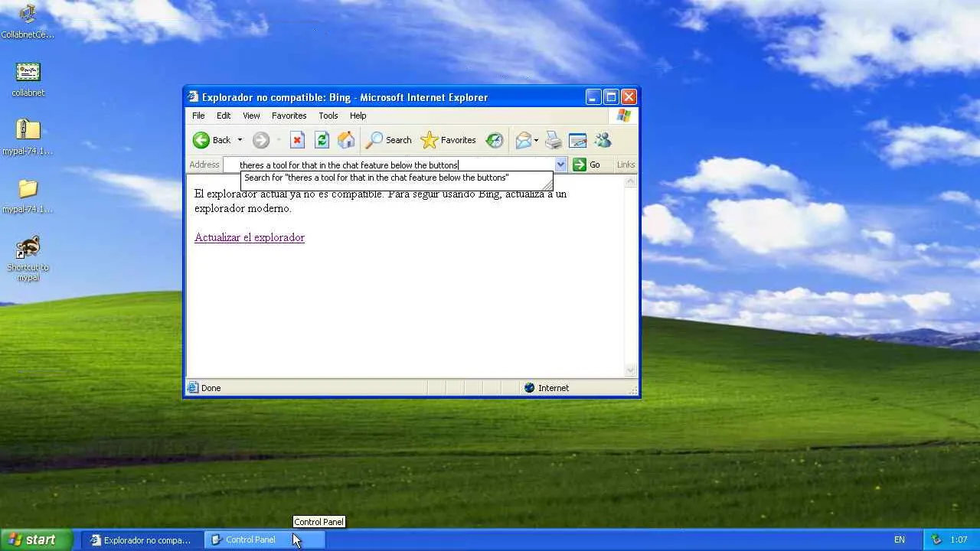
Task: Click the 'Done' status bar text
Action: 211,388
